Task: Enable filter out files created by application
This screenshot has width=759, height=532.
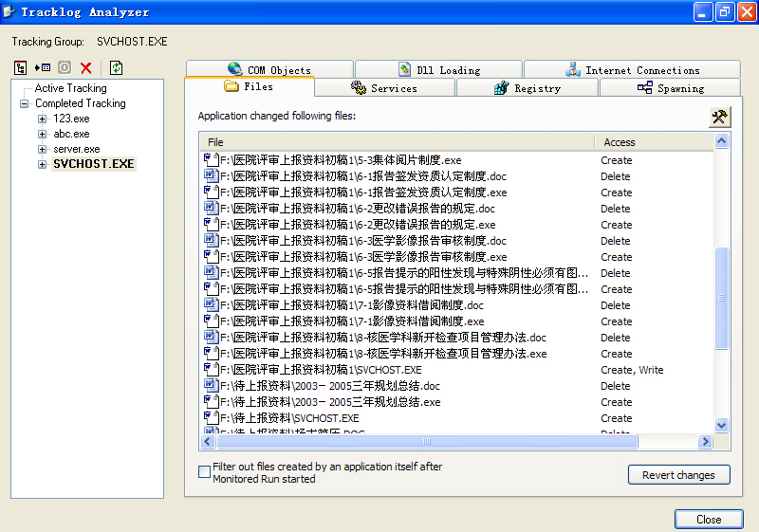Action: (204, 471)
